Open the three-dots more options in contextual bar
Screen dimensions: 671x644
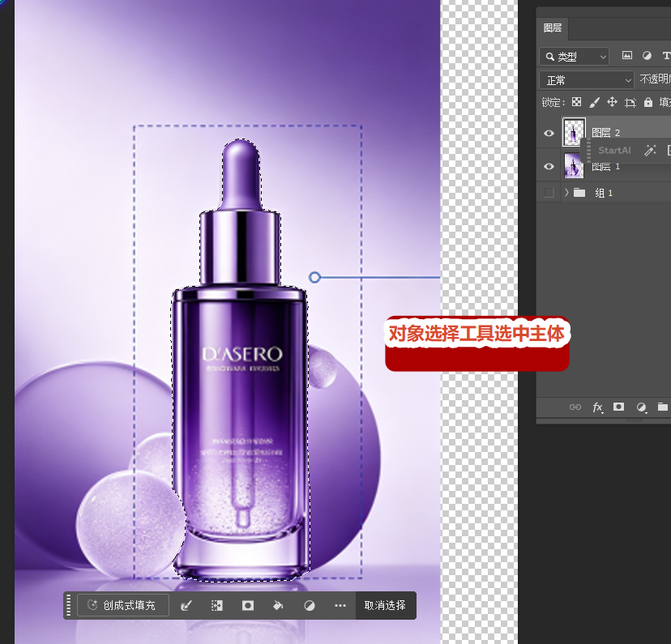(x=340, y=605)
